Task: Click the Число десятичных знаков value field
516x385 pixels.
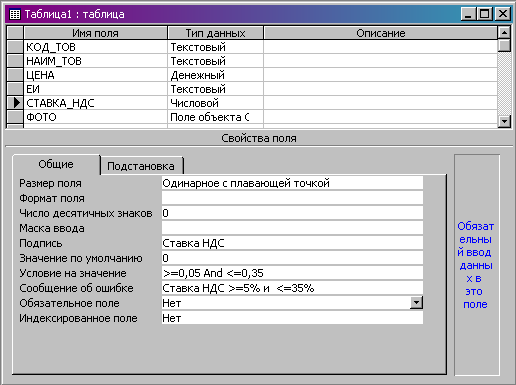Action: tap(292, 213)
